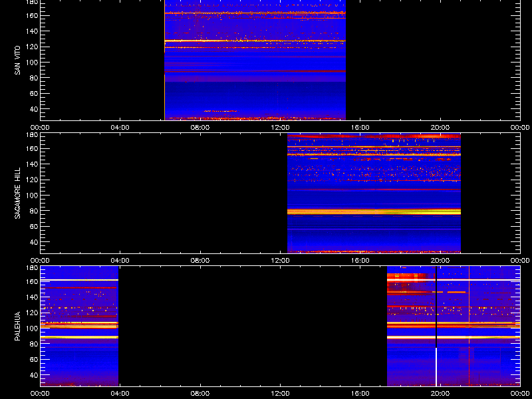Click the bright yellow 80 MHz band in Sagamore Hill
Viewport: 532px width, 399px height.
coord(374,211)
